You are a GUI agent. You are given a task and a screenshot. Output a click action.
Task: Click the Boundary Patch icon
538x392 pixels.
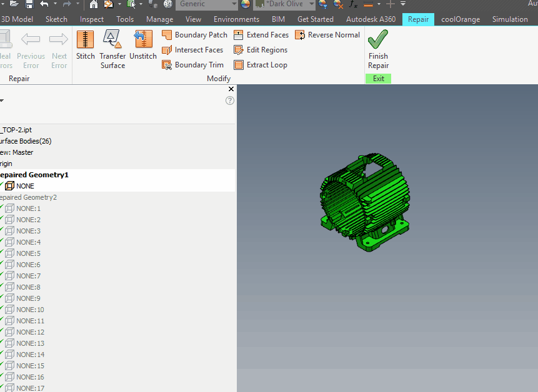coord(167,35)
